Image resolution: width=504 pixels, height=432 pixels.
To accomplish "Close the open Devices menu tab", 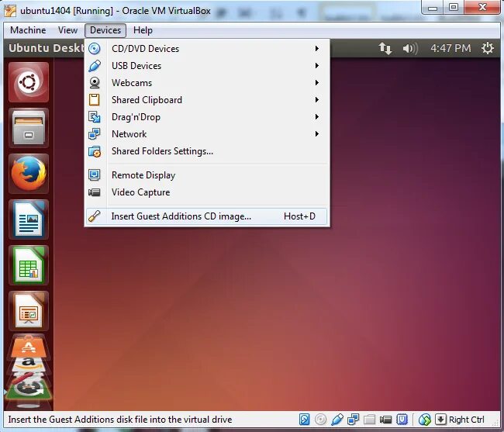I will pyautogui.click(x=105, y=30).
